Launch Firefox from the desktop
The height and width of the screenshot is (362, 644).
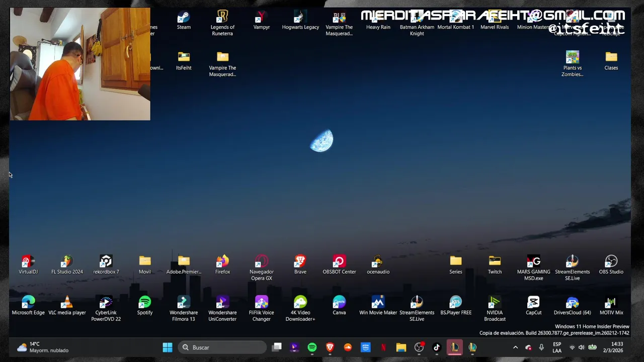(x=222, y=265)
